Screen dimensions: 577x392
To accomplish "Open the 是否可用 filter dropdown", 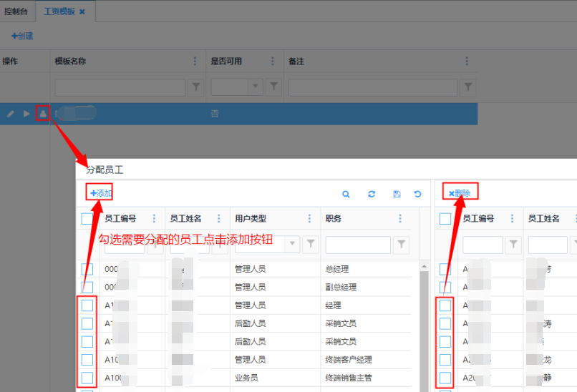I will (x=255, y=87).
